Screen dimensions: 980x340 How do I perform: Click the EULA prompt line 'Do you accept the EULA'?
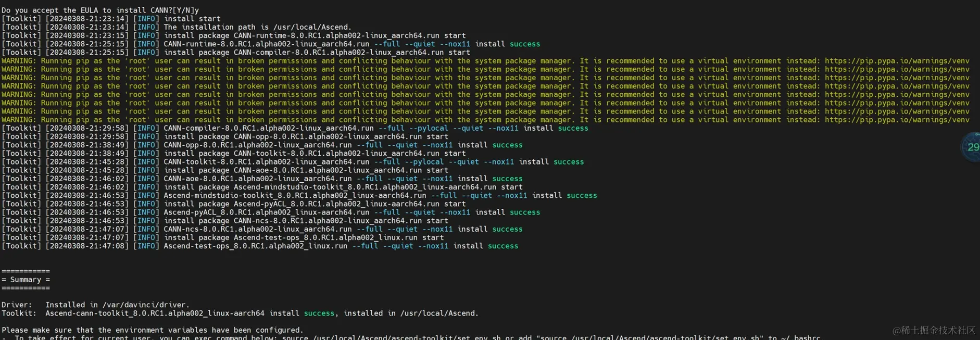100,10
